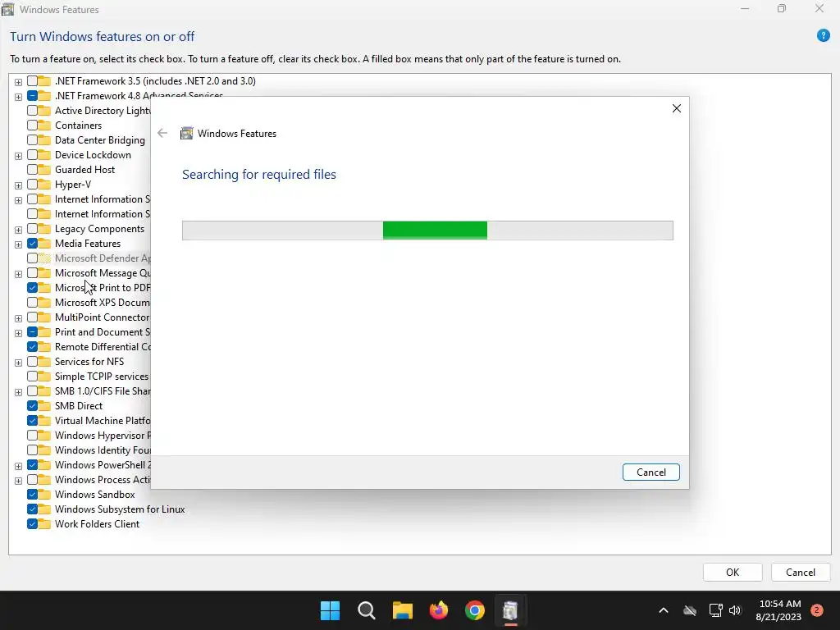Screen dimensions: 840x630
Task: Show hidden system tray icons
Action: pyautogui.click(x=663, y=610)
